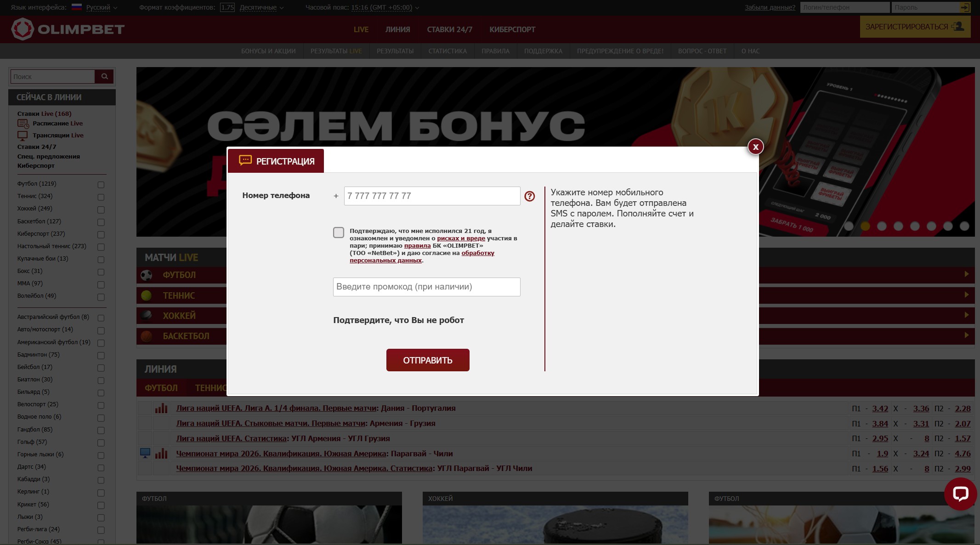This screenshot has width=980, height=545.
Task: Click broadcast monitor icon for Парагвай - Чили
Action: (x=145, y=454)
